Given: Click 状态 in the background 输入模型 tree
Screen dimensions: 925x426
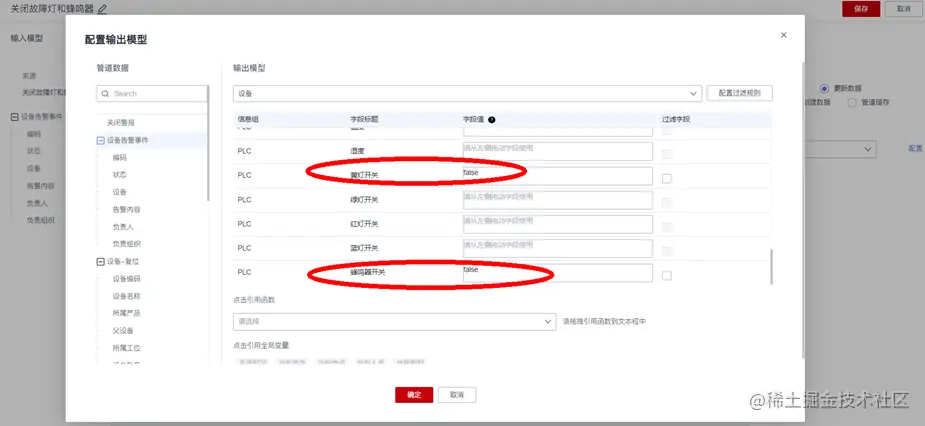Looking at the screenshot, I should click(34, 151).
